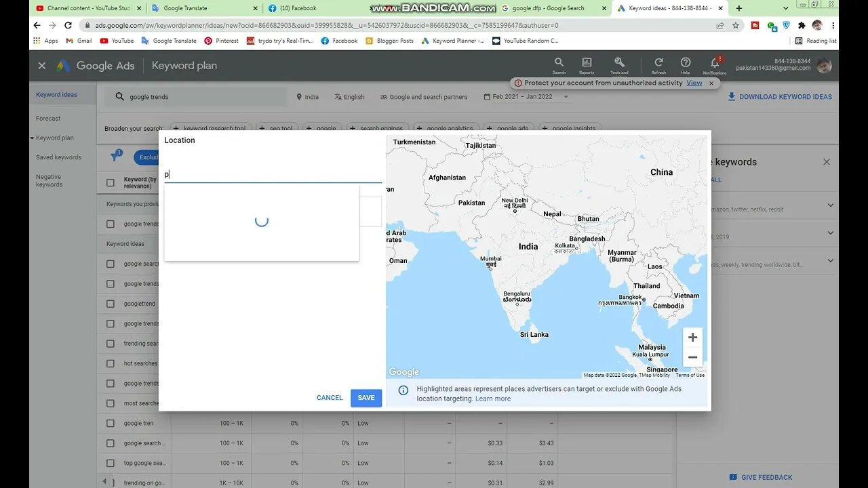The image size is (868, 488).
Task: Open the Gmail bookmark
Action: [79, 41]
